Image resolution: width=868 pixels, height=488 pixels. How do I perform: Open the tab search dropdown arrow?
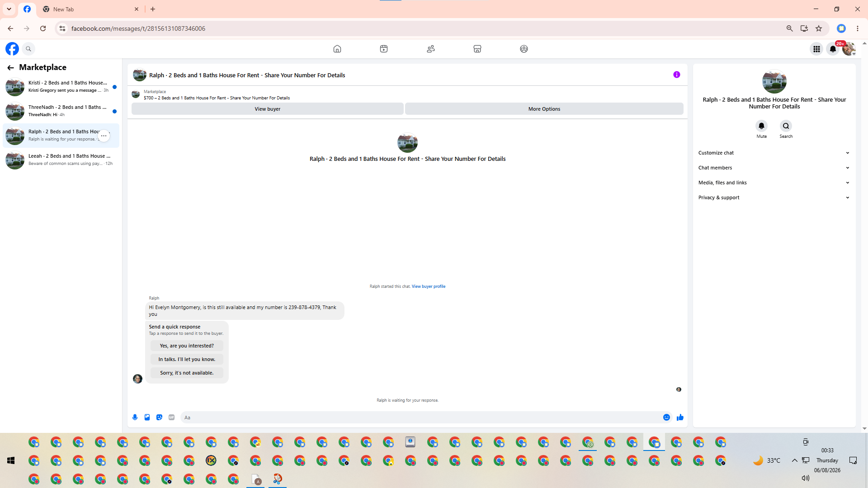9,9
